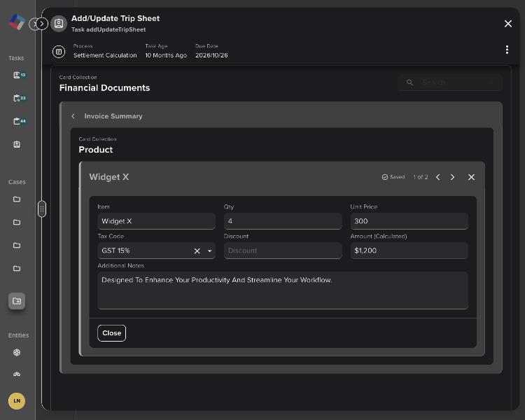This screenshot has height=420, width=525.
Task: Open the Tasks icon with badge 22
Action: point(19,98)
